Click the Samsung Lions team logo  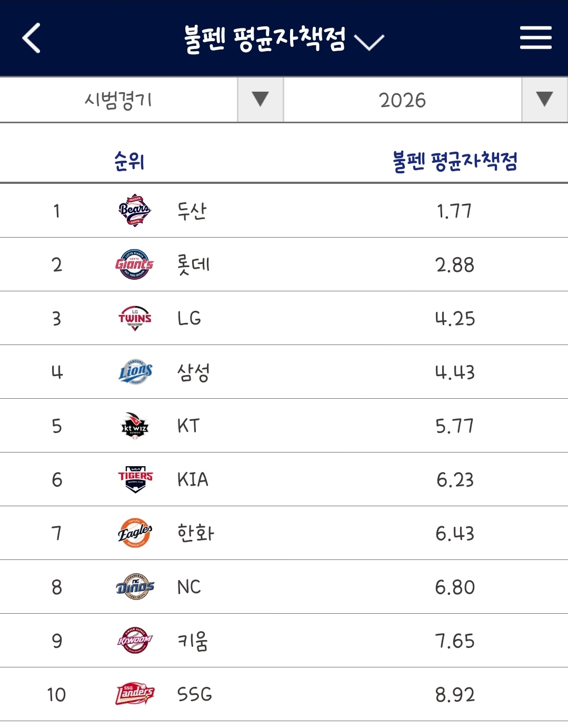[x=135, y=372]
